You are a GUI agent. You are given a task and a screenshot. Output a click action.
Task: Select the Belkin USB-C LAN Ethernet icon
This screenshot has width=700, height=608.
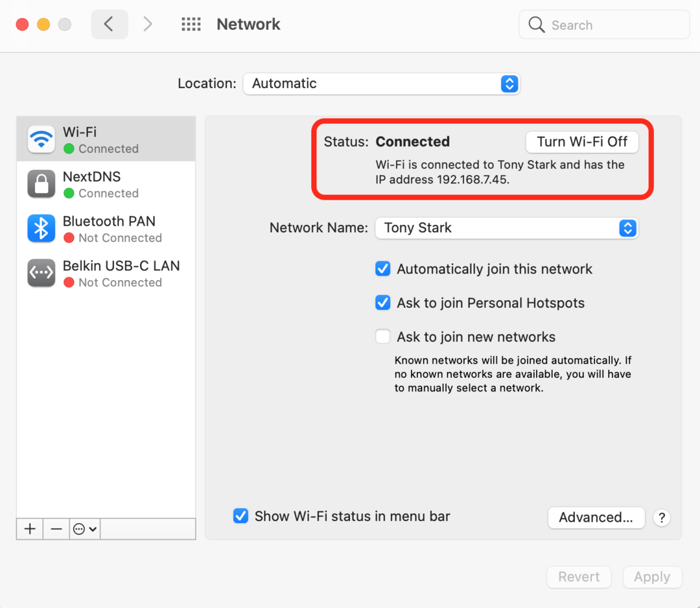tap(41, 273)
